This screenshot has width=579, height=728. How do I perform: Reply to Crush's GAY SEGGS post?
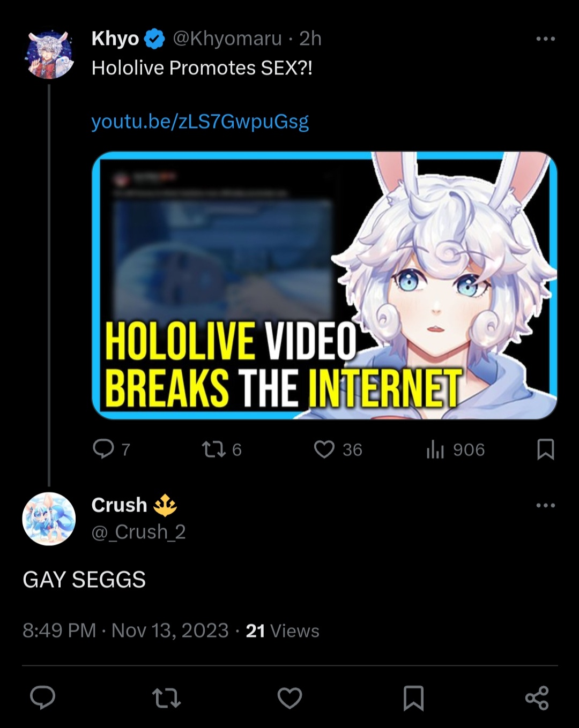tap(43, 697)
